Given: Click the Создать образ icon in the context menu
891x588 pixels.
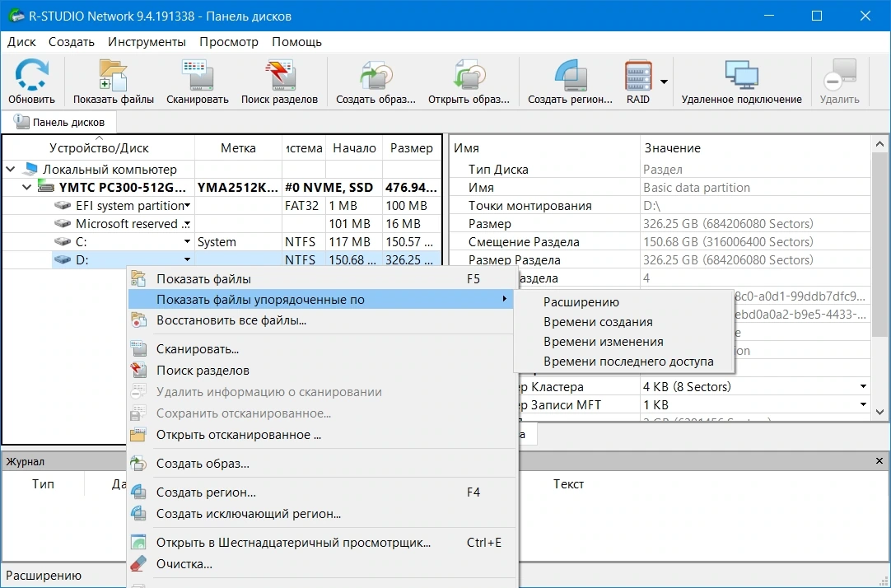Looking at the screenshot, I should point(138,464).
